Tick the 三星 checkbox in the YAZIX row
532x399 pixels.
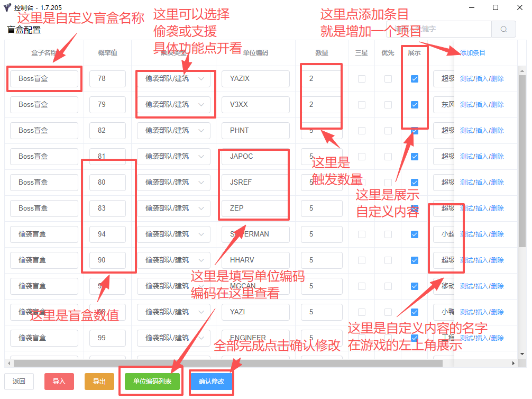tap(362, 79)
